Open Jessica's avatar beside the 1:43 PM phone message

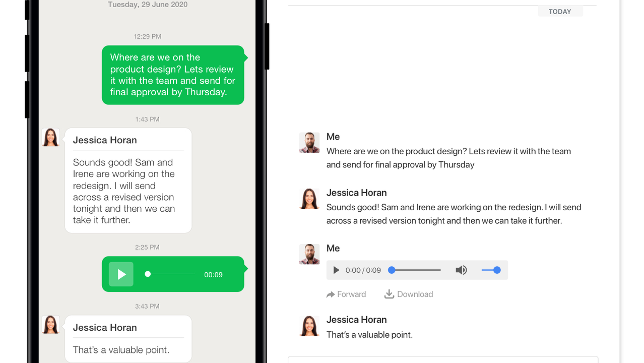tap(50, 137)
